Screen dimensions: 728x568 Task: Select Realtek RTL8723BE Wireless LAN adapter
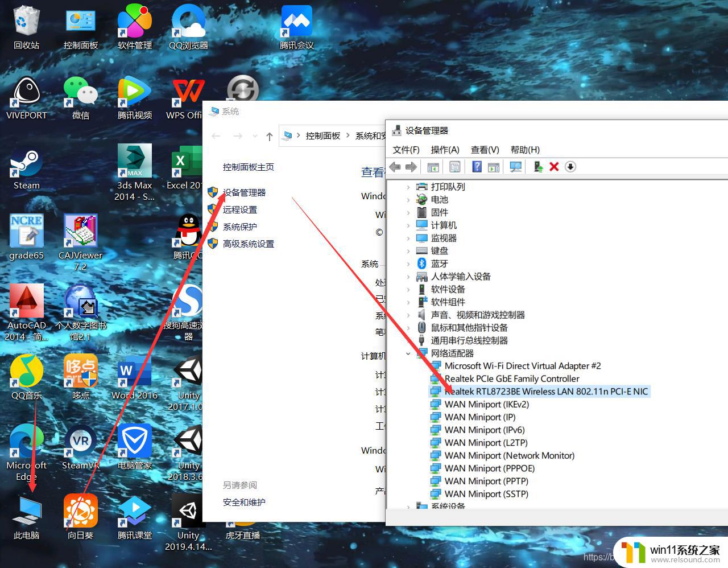[546, 392]
